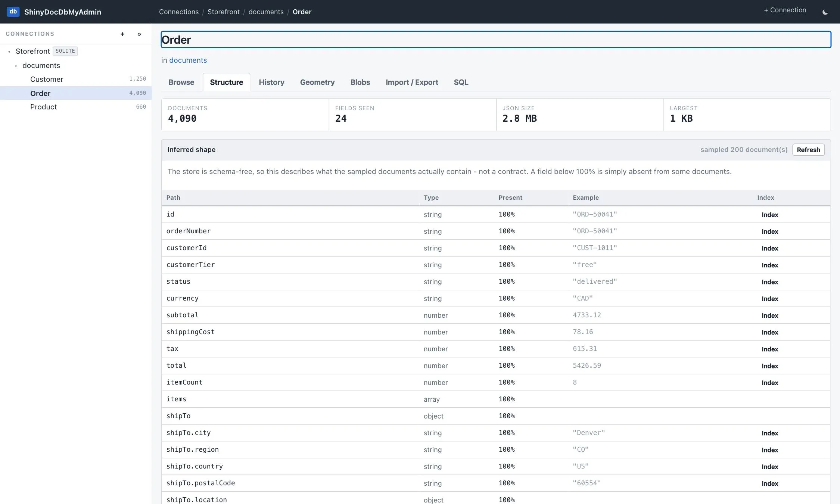Create index on shippingCost field
The width and height of the screenshot is (840, 504).
point(770,332)
